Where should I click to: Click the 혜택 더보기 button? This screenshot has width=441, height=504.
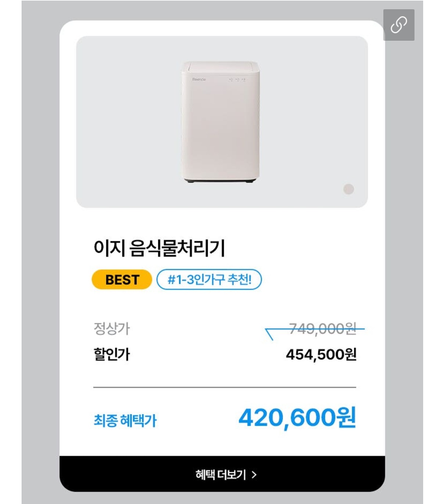(222, 474)
